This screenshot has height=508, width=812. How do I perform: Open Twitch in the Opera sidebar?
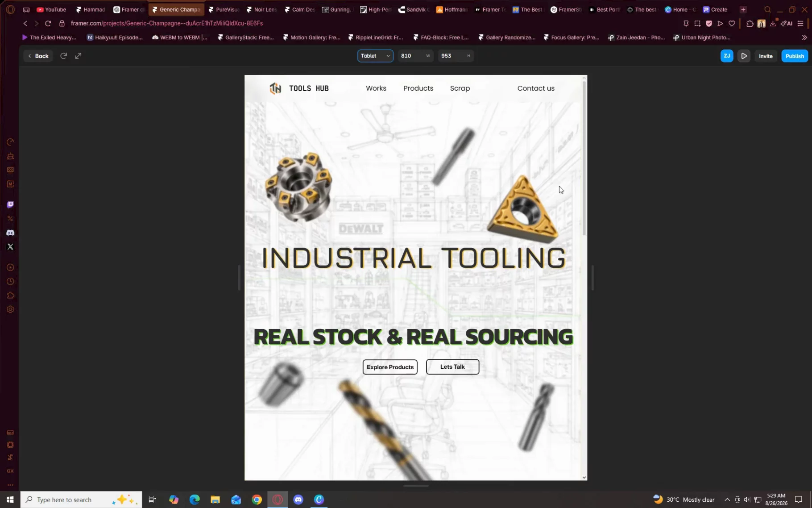[x=10, y=204]
